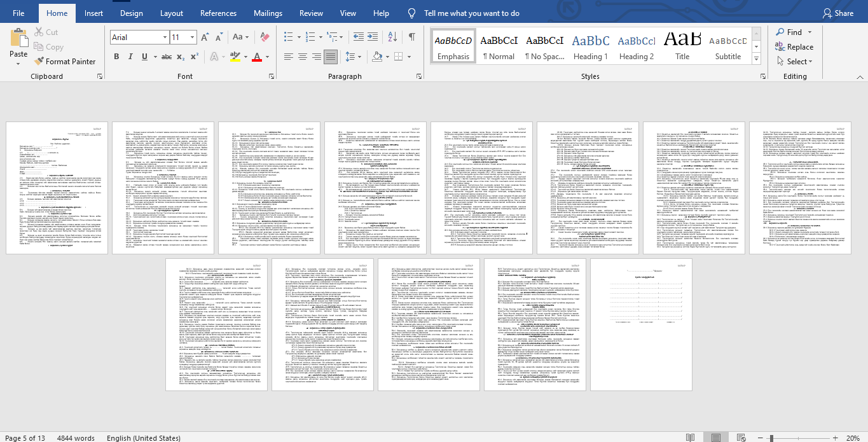Click the Increase Indent icon

tap(374, 38)
